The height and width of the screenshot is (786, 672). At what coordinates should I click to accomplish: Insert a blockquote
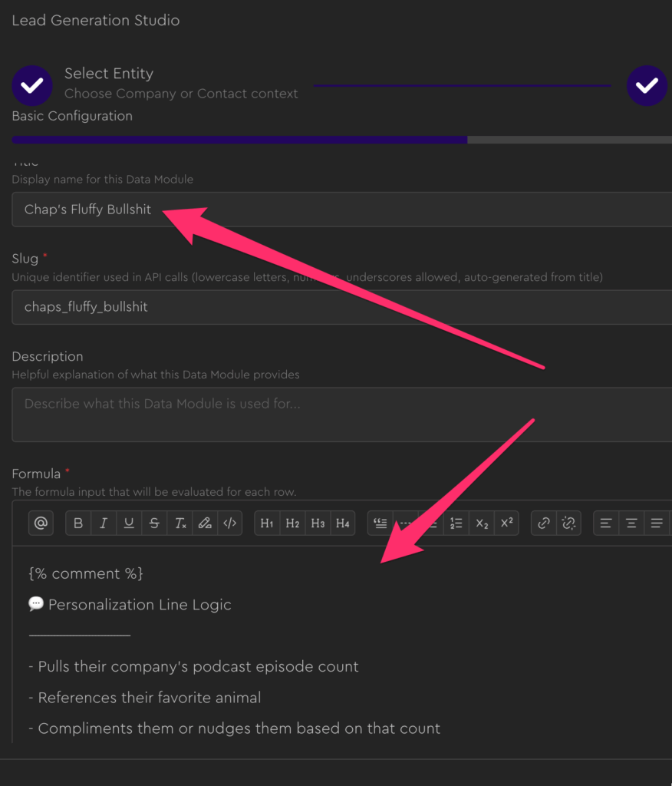380,523
